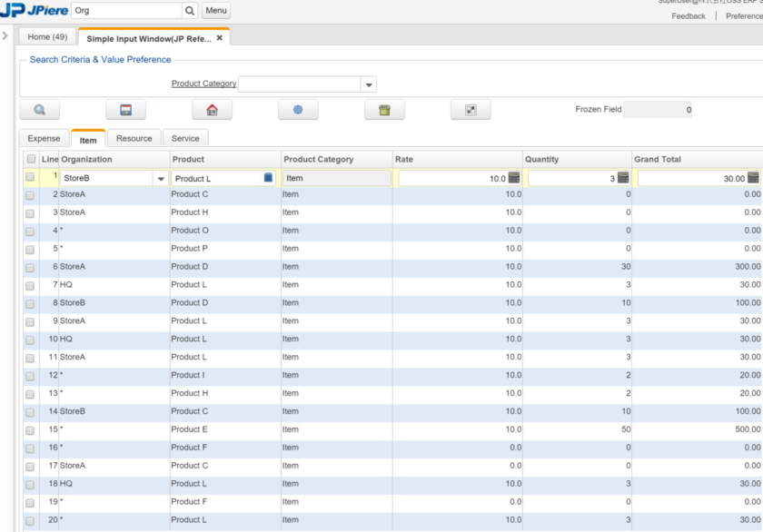
Task: Tick the select-all checkbox in table header
Action: (31, 160)
